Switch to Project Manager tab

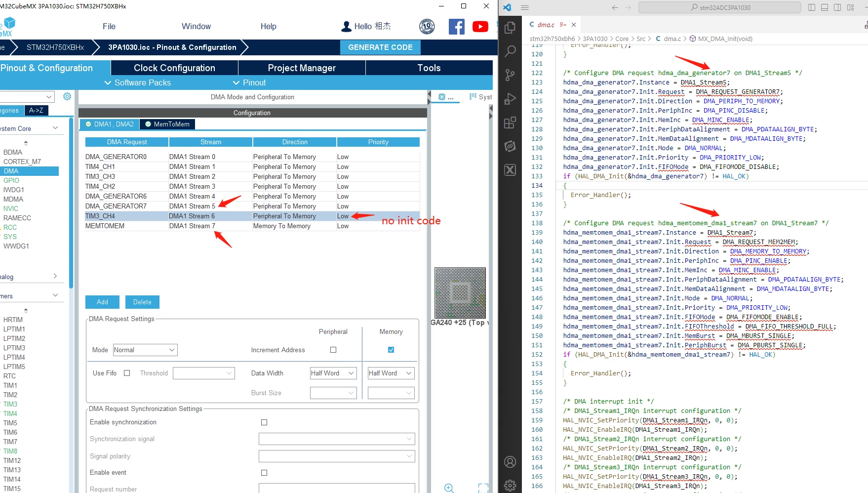tap(302, 68)
